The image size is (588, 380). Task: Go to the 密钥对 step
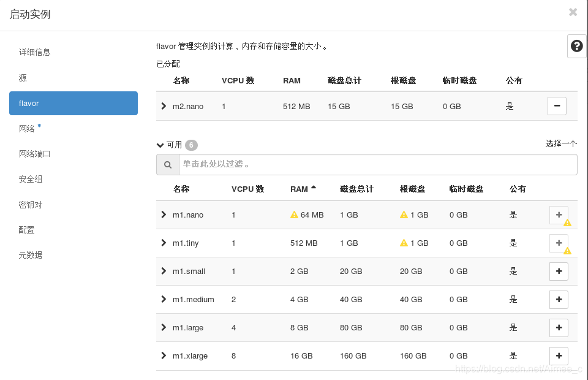31,205
